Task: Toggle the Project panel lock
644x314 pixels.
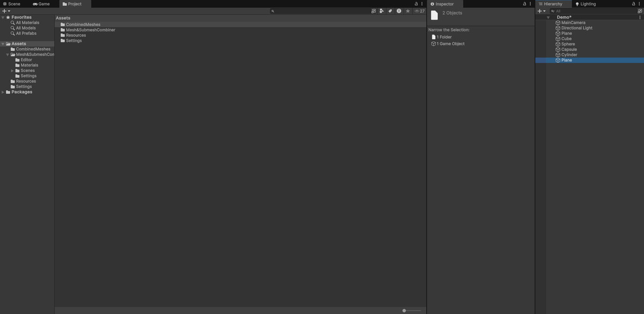Action: point(416,4)
